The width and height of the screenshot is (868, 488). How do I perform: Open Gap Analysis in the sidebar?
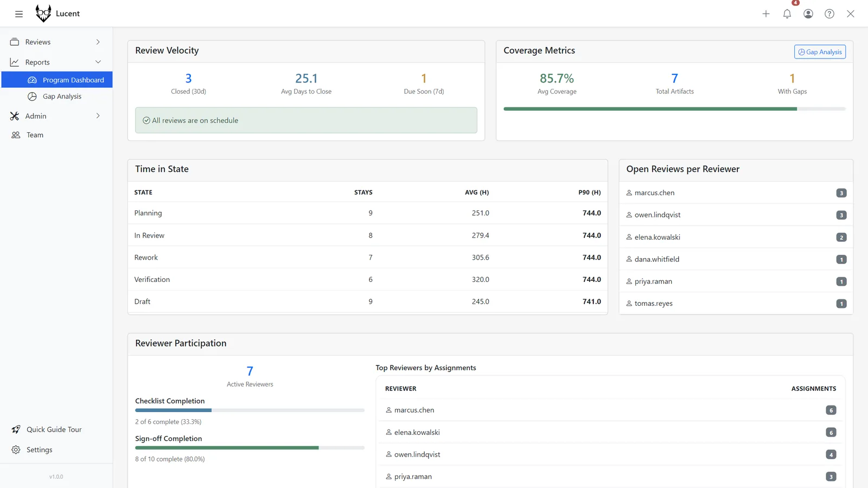[57, 97]
